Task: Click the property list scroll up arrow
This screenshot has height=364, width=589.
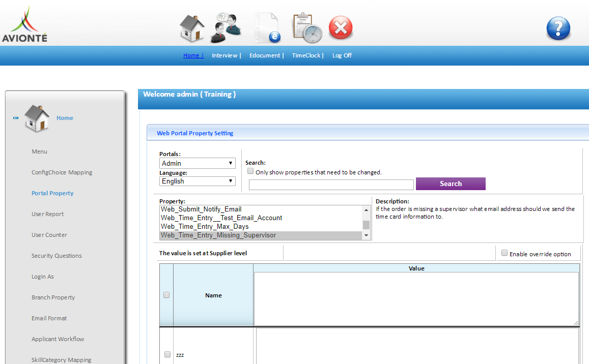Action: (x=366, y=210)
